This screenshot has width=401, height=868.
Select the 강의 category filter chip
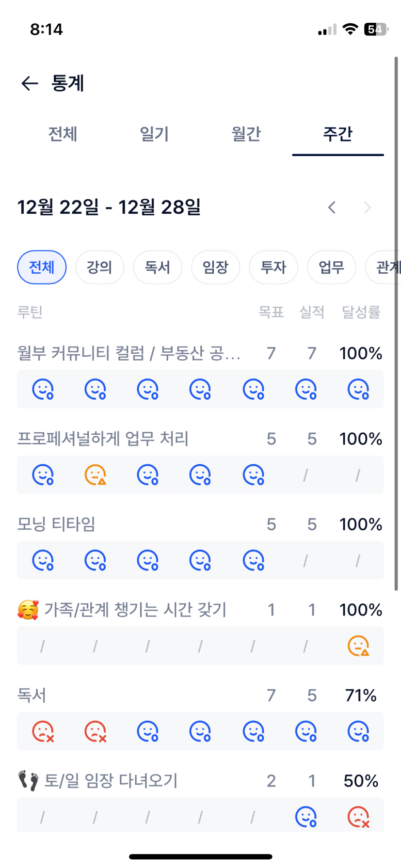(x=99, y=267)
